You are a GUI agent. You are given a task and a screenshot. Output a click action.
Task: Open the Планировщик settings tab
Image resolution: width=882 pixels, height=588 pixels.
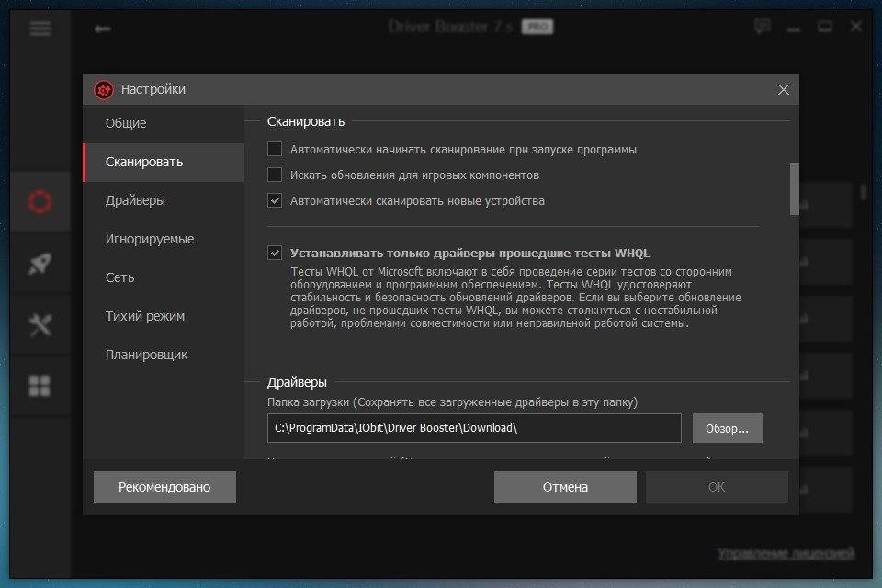[164, 355]
